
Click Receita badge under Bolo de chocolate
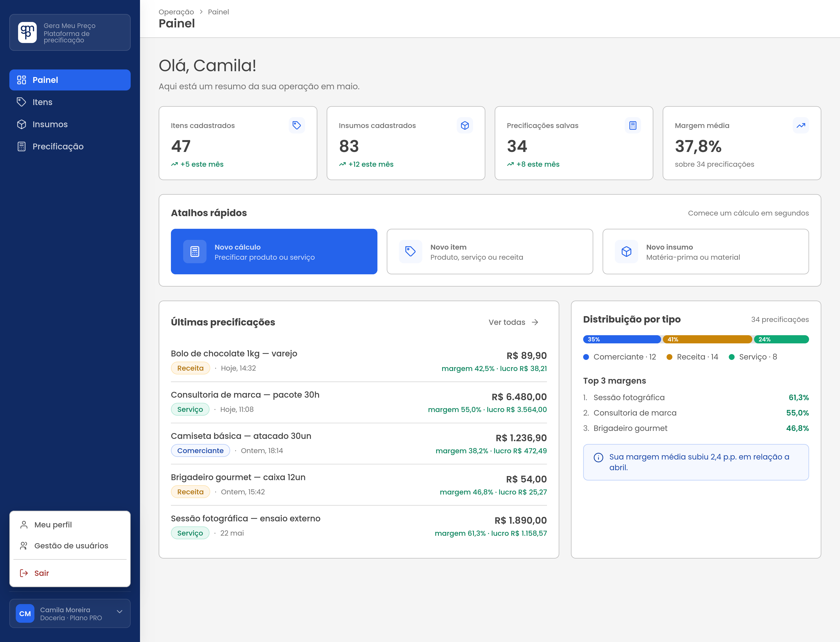point(190,368)
